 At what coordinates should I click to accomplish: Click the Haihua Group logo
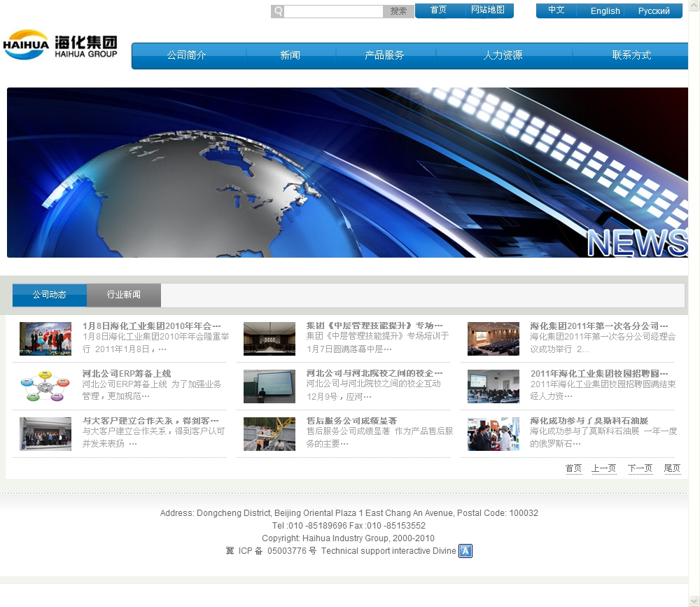(60, 45)
